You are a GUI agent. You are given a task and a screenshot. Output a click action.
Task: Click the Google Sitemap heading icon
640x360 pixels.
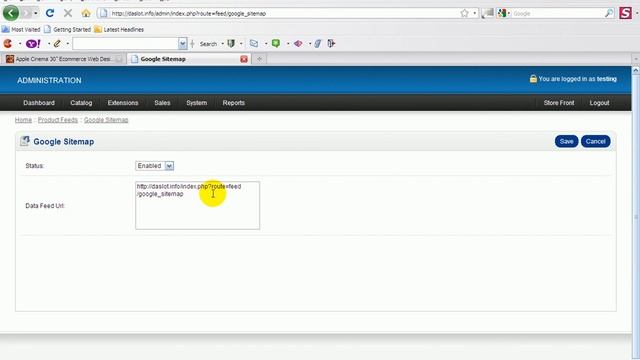tap(24, 141)
